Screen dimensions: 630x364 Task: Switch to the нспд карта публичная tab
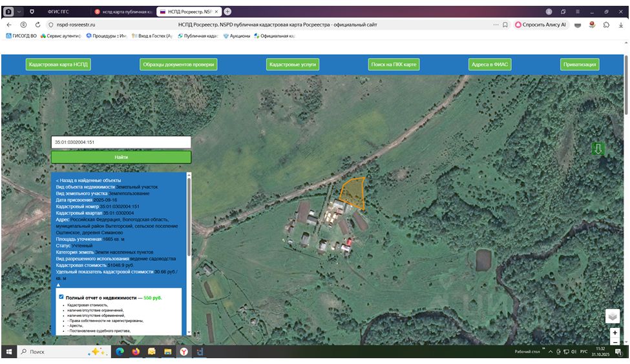124,12
